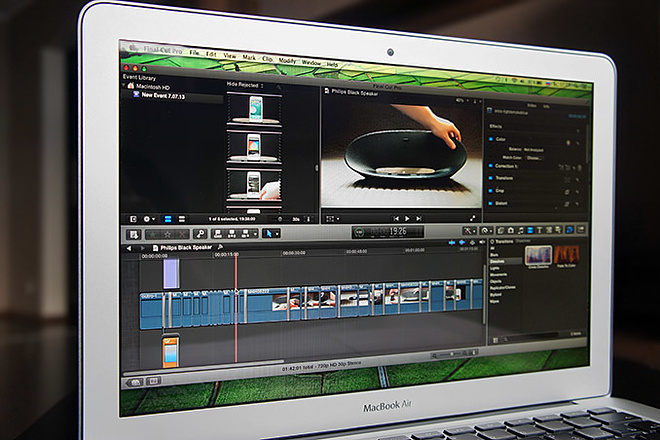Toggle the Crop effect checkbox
This screenshot has height=440, width=660.
(x=490, y=191)
